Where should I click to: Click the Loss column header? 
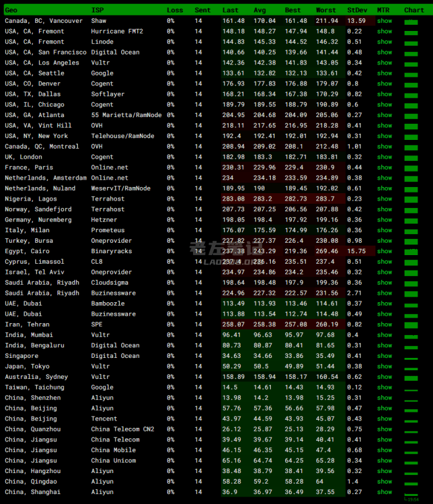174,11
